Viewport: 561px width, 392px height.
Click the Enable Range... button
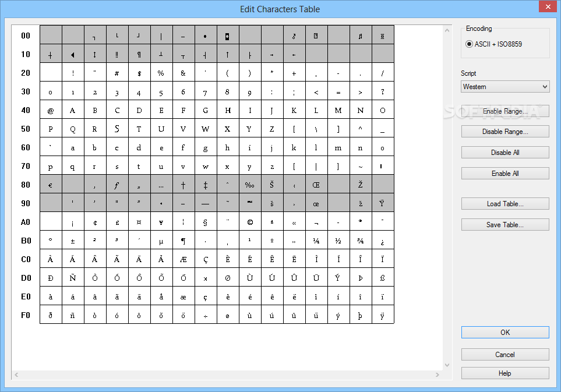click(x=505, y=111)
